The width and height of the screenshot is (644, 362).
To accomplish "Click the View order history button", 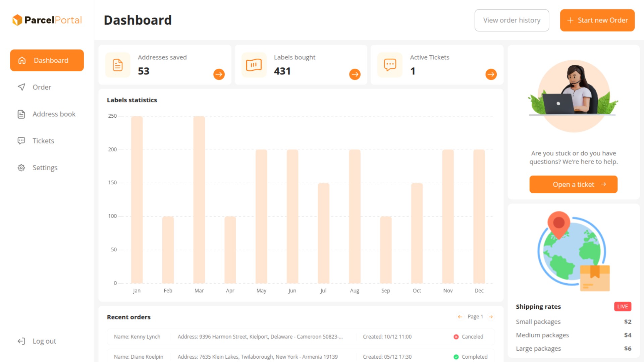I will [x=512, y=20].
